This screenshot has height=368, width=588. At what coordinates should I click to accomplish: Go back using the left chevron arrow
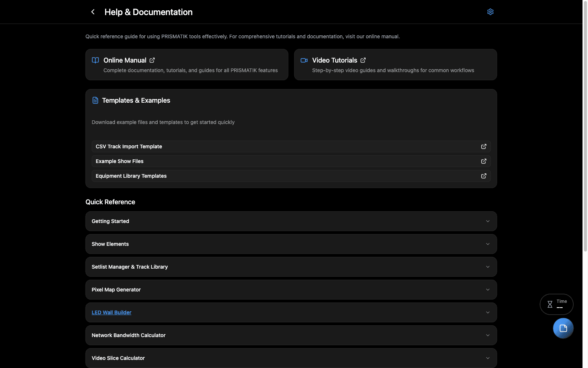pyautogui.click(x=93, y=12)
